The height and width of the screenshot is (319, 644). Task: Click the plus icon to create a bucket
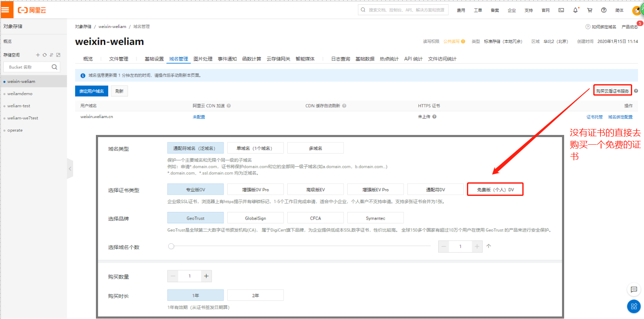tap(38, 55)
